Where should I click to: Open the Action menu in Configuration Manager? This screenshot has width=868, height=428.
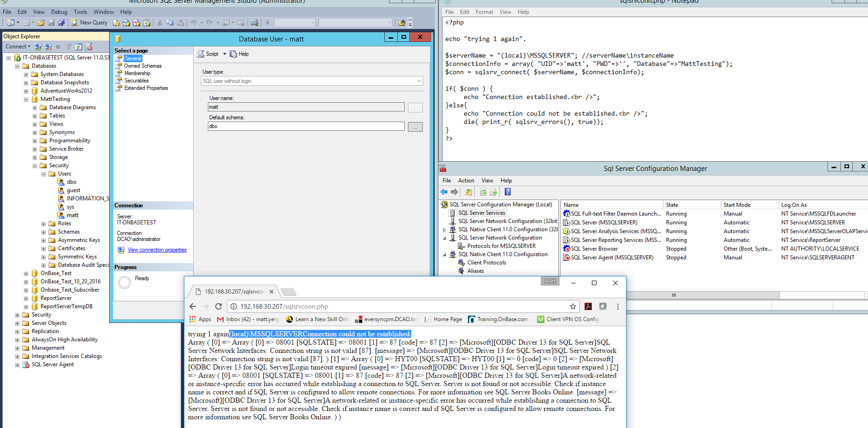[466, 181]
